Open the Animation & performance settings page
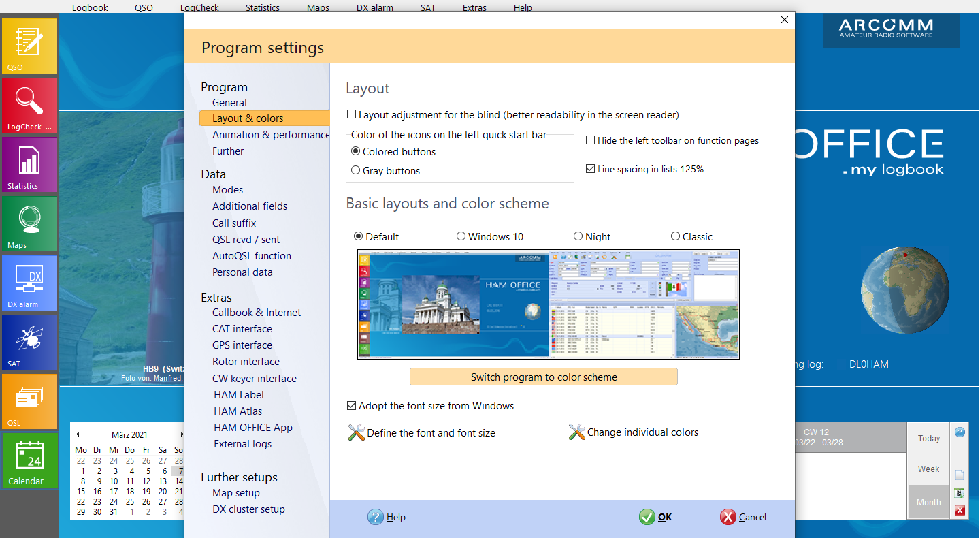 271,135
